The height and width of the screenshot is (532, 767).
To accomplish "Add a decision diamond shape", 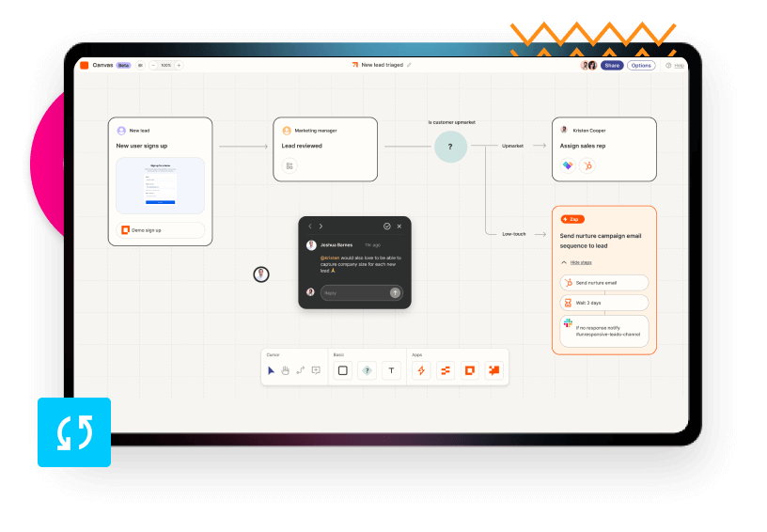I will [x=368, y=370].
